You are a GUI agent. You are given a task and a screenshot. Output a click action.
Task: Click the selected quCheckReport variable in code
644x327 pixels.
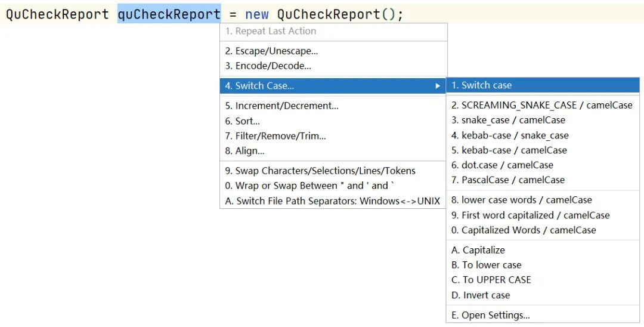pos(169,14)
